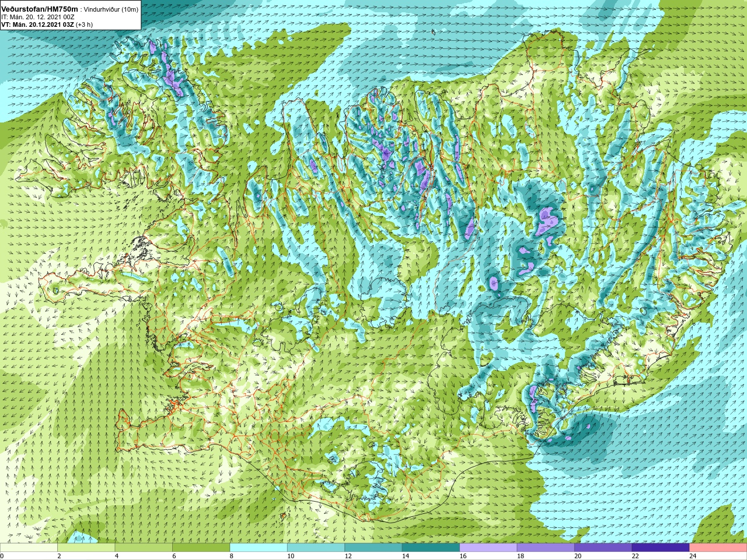
Task: Click the legend scale value "16"
Action: click(x=463, y=556)
